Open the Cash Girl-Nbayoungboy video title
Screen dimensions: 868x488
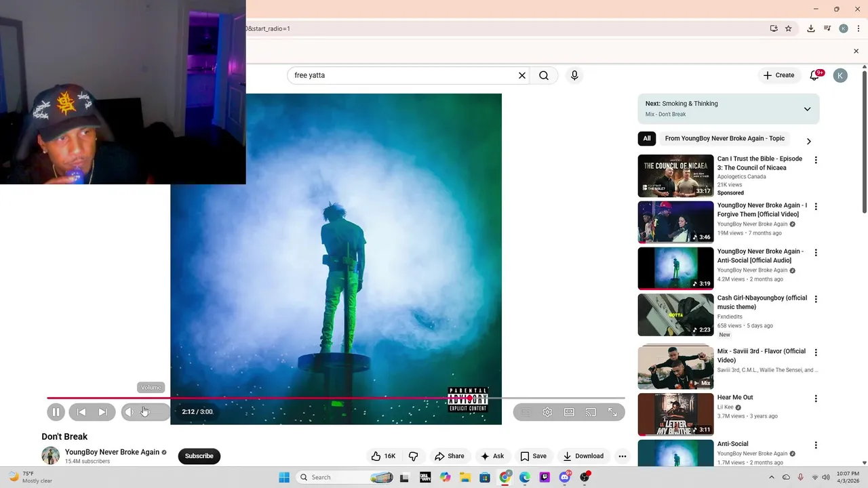click(762, 302)
